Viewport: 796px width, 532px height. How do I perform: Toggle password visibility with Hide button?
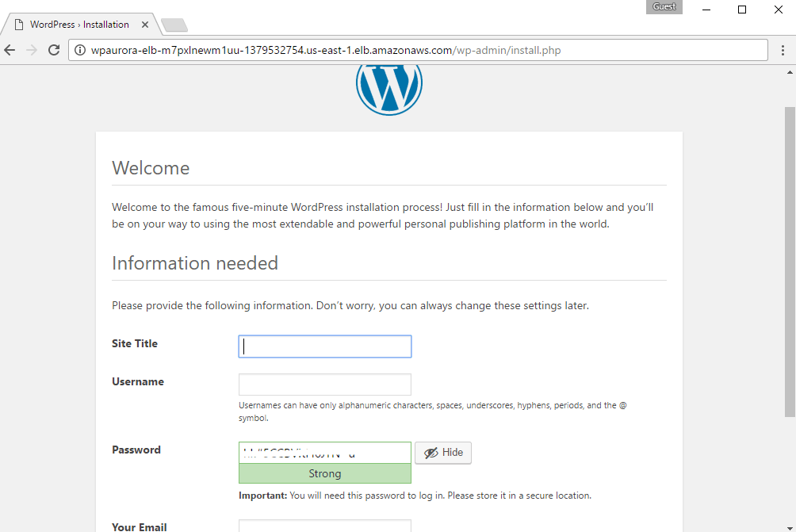[x=443, y=453]
